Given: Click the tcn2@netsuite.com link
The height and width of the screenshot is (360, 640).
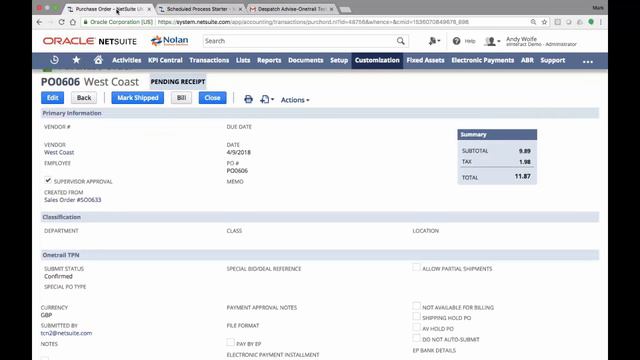Looking at the screenshot, I should [x=67, y=333].
